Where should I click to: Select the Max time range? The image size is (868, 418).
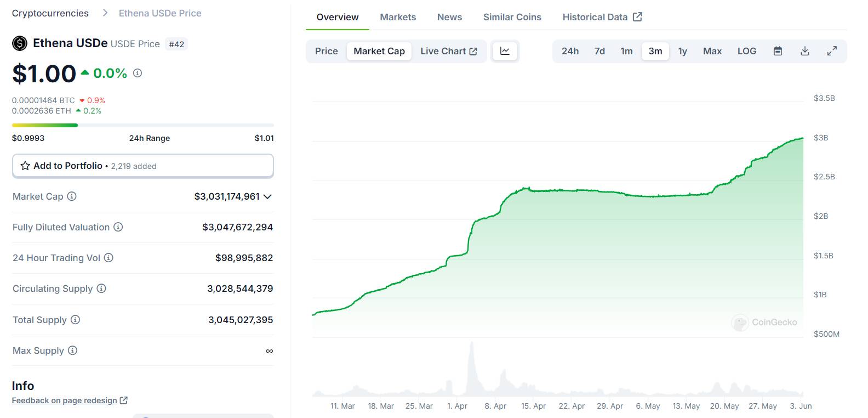click(x=712, y=51)
